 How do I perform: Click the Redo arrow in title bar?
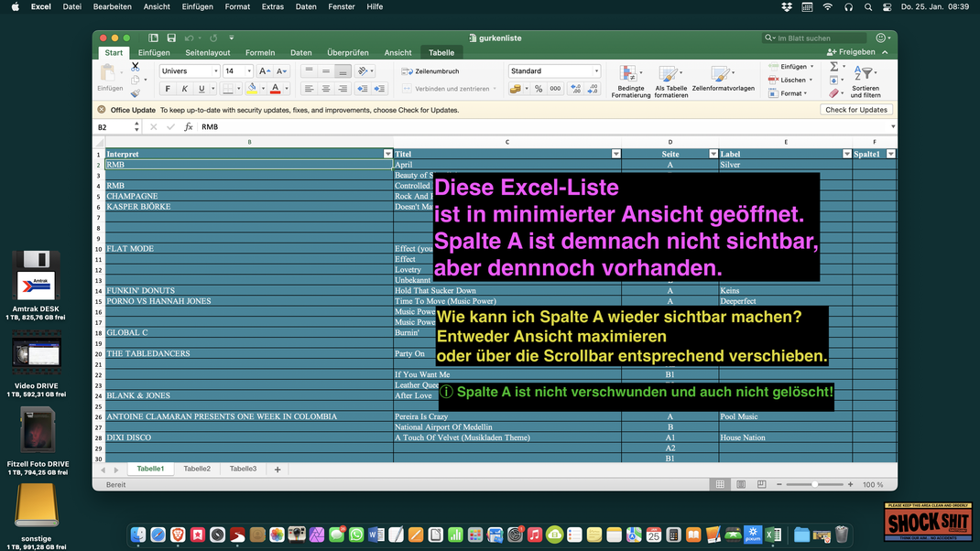213,38
